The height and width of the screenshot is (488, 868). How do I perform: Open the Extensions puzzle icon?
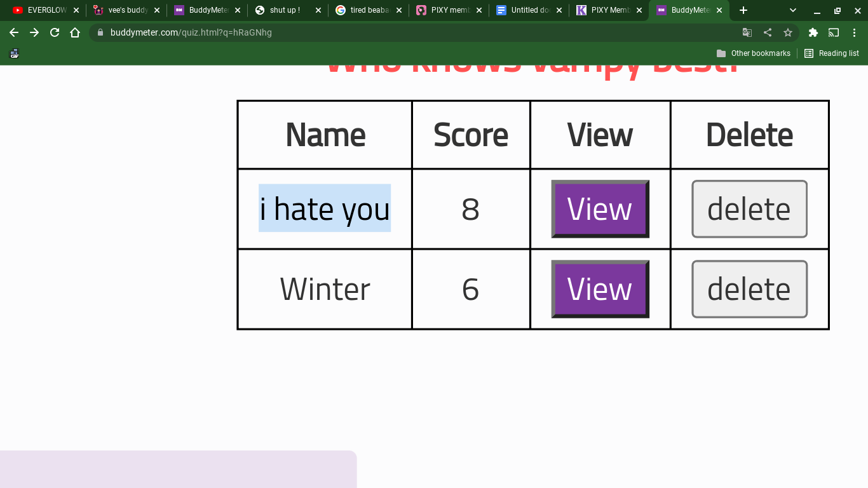(x=813, y=32)
